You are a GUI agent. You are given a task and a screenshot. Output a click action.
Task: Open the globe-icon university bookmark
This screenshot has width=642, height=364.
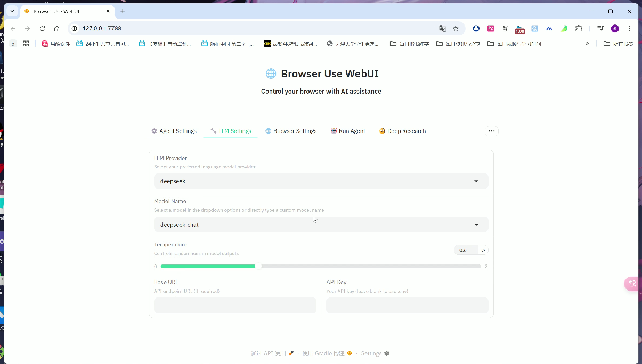click(353, 44)
